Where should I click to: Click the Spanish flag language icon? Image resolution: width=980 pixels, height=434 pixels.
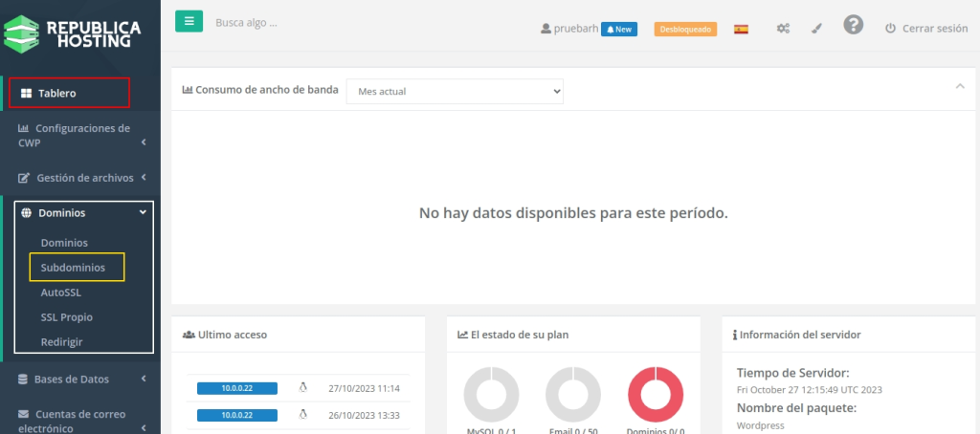tap(741, 29)
